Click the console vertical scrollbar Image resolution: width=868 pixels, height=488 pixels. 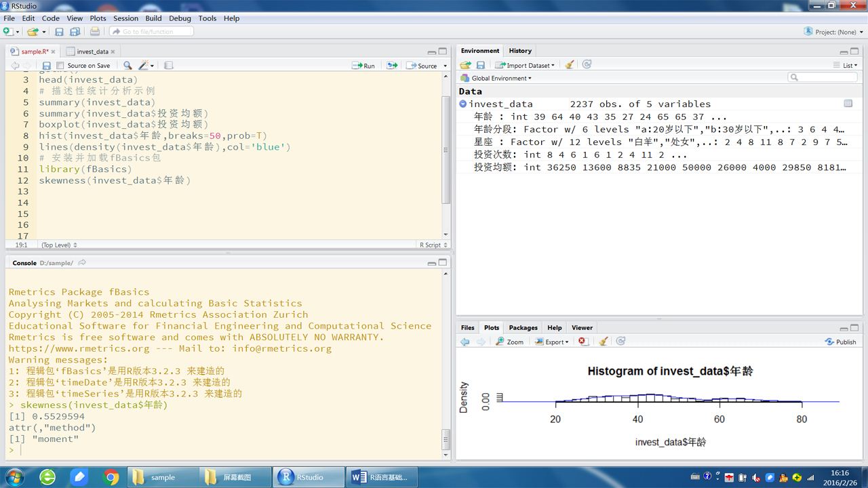[x=446, y=439]
